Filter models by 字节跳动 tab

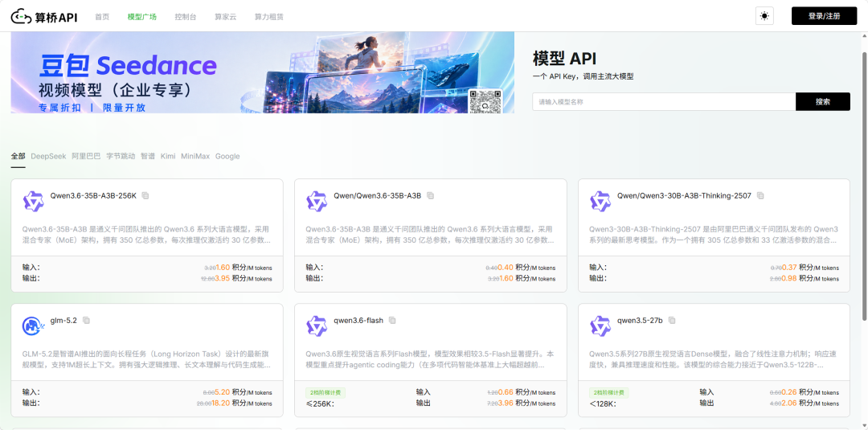point(121,157)
